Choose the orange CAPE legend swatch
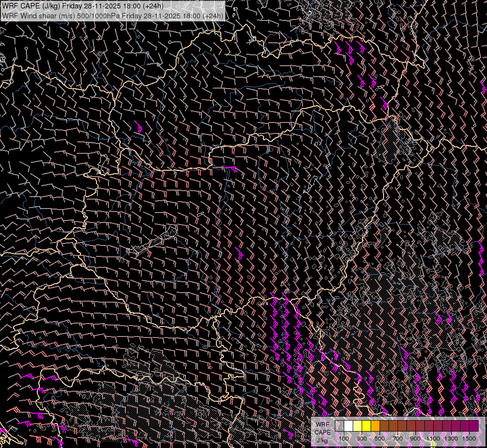 [376, 426]
